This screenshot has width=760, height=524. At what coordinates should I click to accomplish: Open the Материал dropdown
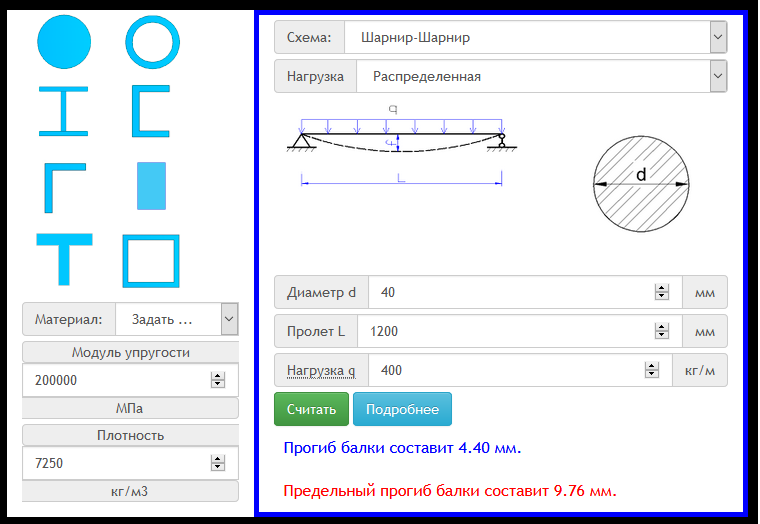177,319
